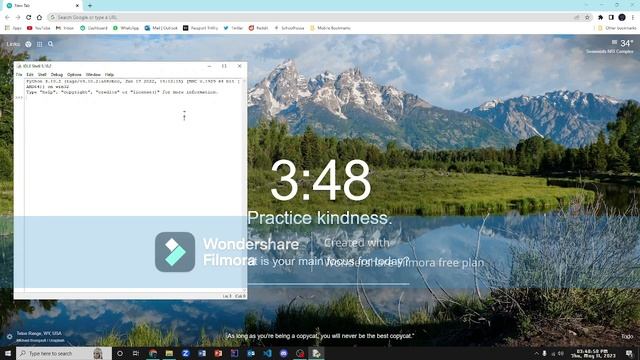Open the Gmail Inbox bookmark
The width and height of the screenshot is (640, 360).
coord(65,28)
